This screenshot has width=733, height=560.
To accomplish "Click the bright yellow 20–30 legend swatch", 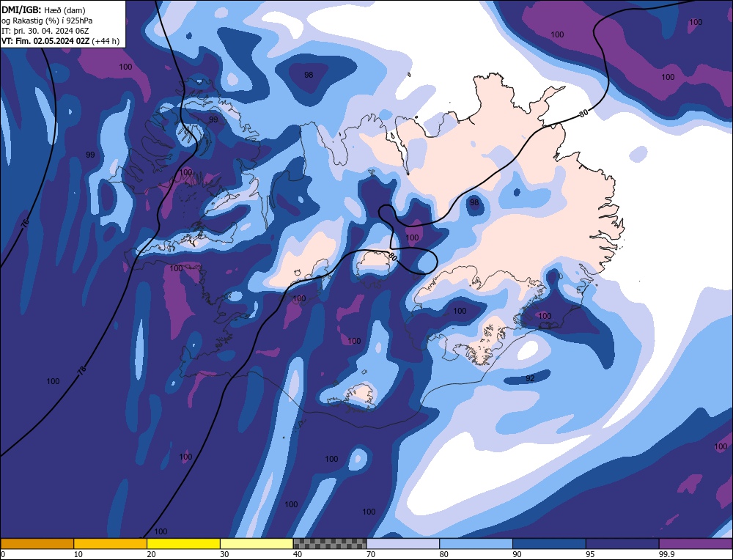I will tap(183, 544).
